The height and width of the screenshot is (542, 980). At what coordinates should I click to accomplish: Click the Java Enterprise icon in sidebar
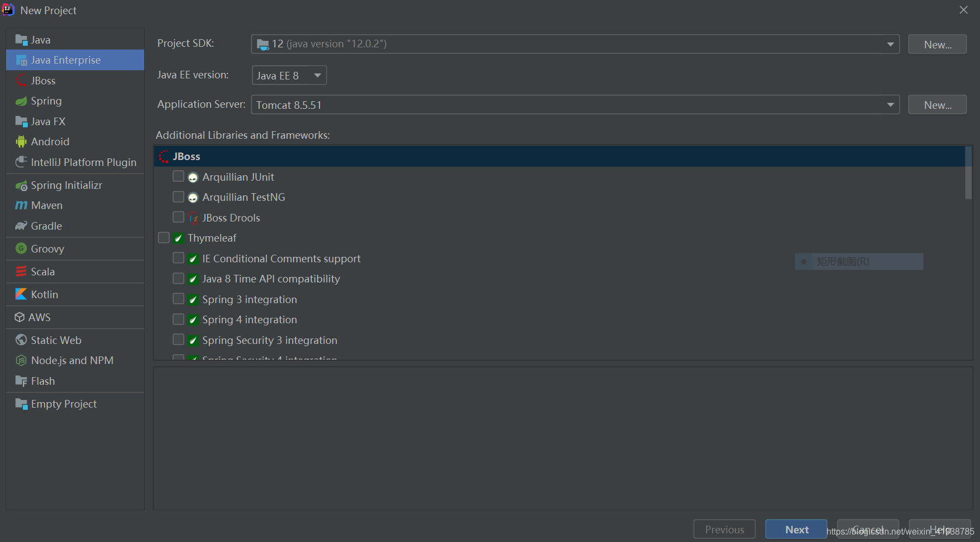coord(21,60)
